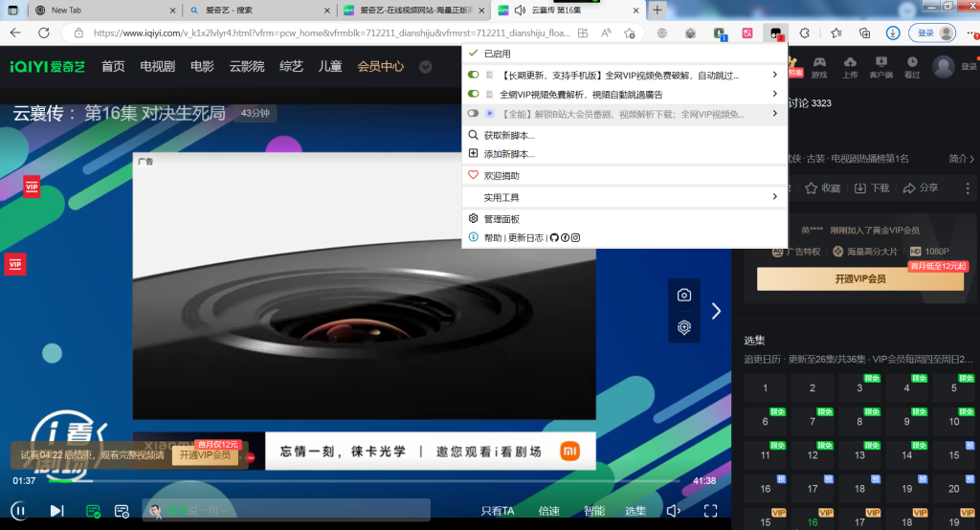Enter fullscreen video mode

711,511
